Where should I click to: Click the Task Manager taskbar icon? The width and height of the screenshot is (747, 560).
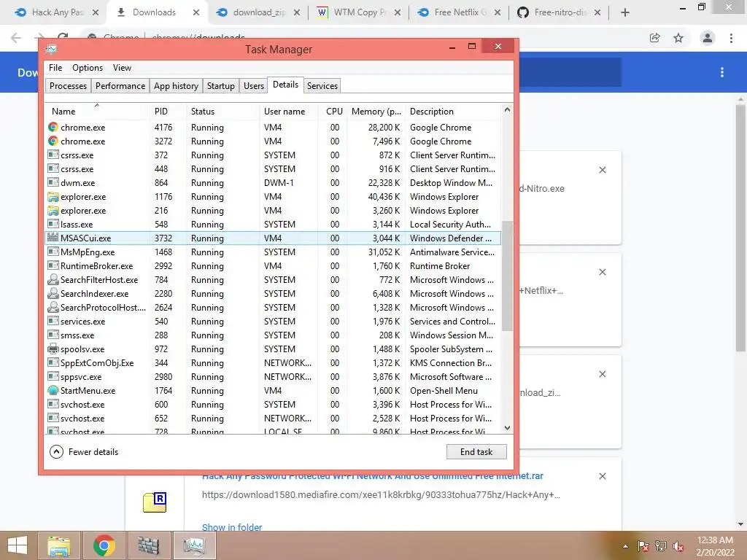[194, 545]
